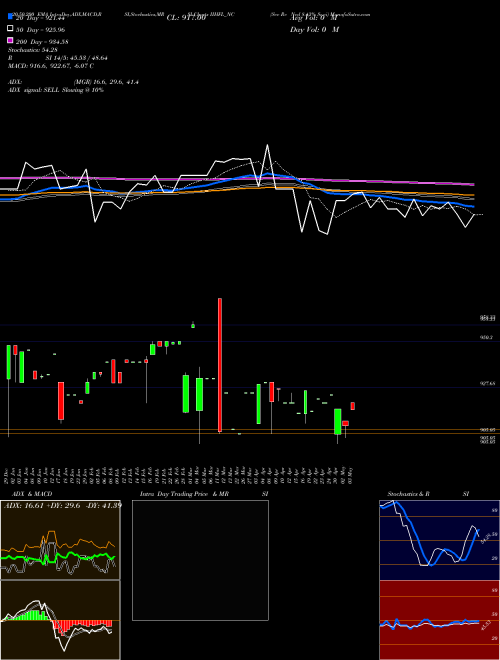This screenshot has height=660, width=500.
Task: Click the 'ADX signal: SELL Slowing @ 10%' text
Action: click(x=56, y=90)
